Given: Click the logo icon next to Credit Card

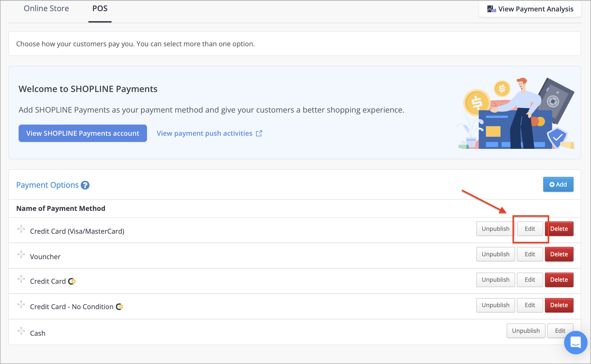Looking at the screenshot, I should pyautogui.click(x=72, y=281).
